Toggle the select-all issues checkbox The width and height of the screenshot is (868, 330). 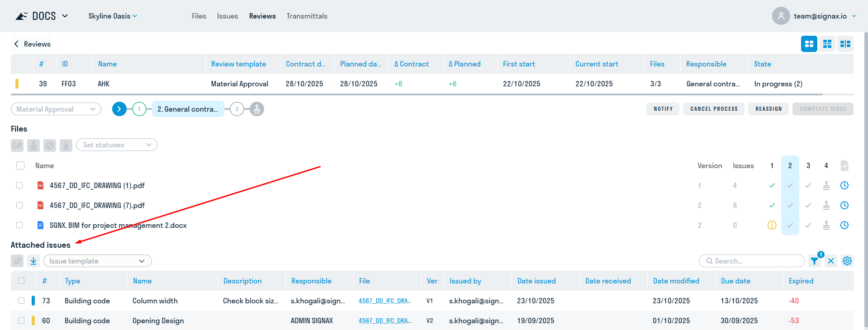click(21, 281)
